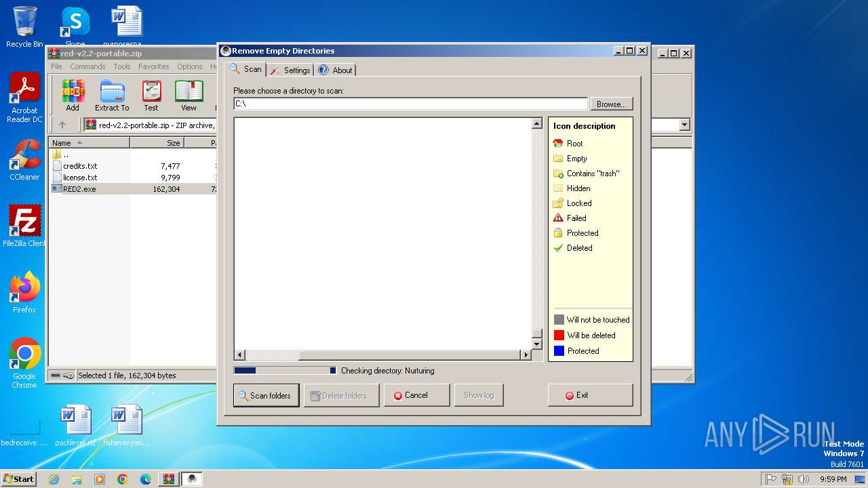868x488 pixels.
Task: Open the WinRAR Favorites menu
Action: point(154,66)
